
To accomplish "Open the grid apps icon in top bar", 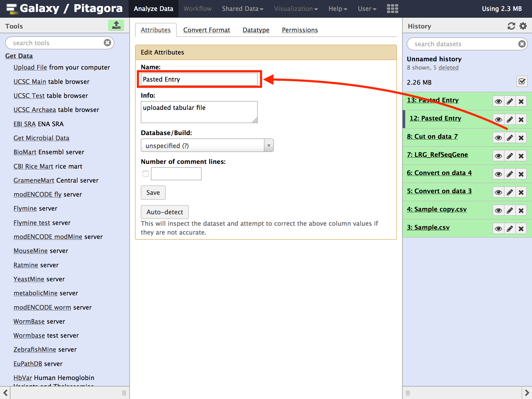I will pos(392,9).
